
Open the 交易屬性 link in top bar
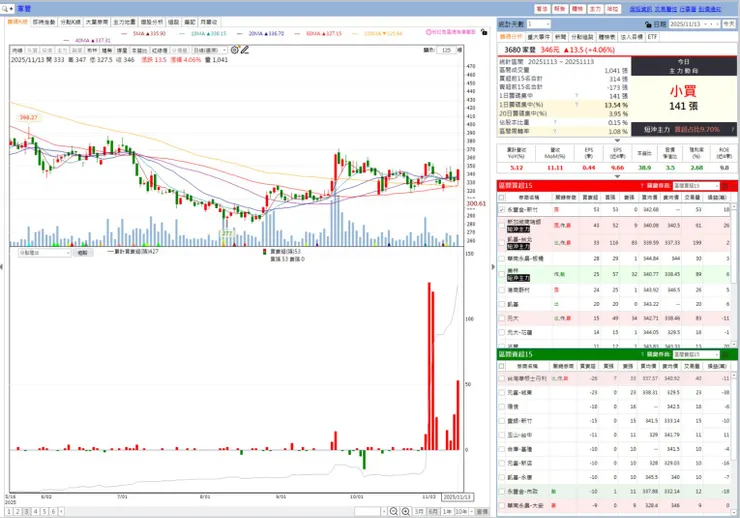665,9
